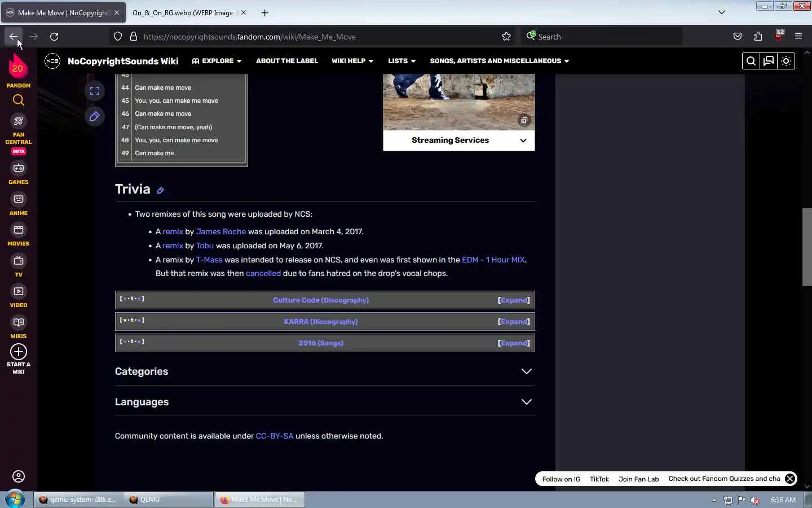This screenshot has width=812, height=508.
Task: Open the Wiki Help dropdown
Action: [352, 61]
